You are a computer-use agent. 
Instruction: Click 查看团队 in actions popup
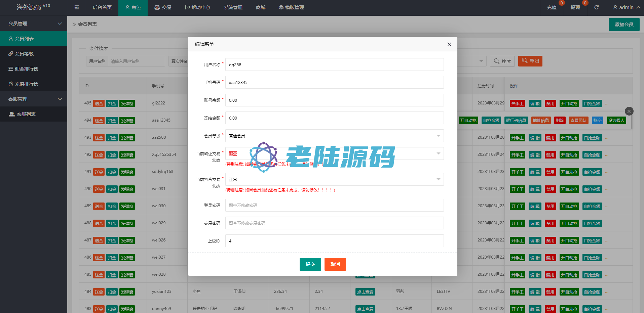(x=578, y=120)
